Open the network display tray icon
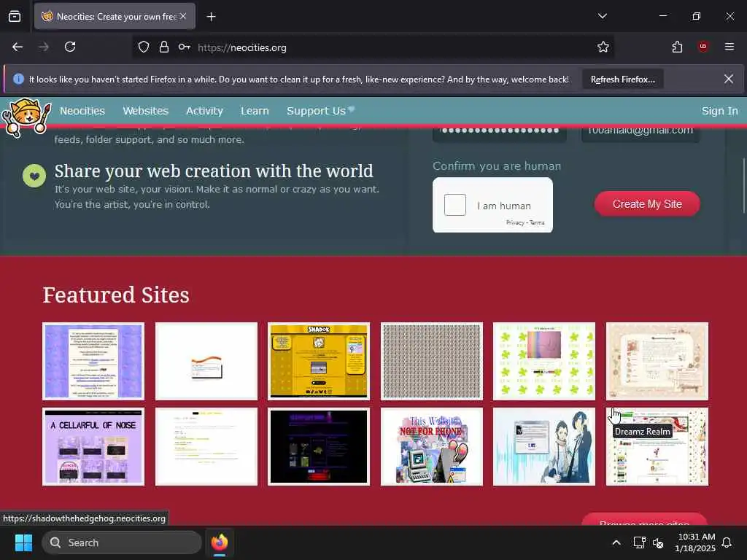 (639, 542)
